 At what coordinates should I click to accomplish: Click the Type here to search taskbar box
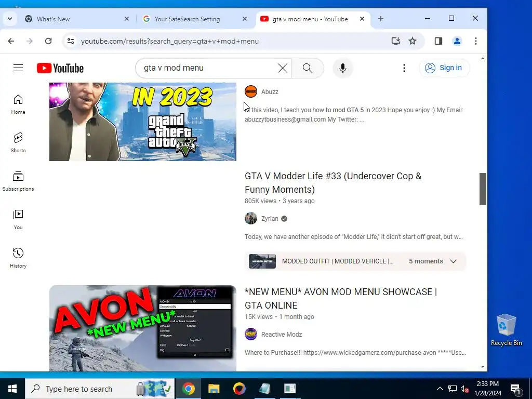point(100,389)
